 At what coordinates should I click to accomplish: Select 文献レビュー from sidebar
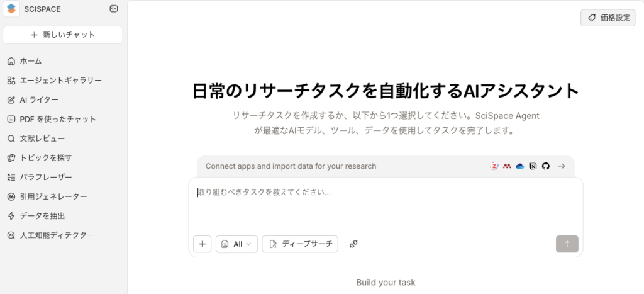click(x=42, y=139)
